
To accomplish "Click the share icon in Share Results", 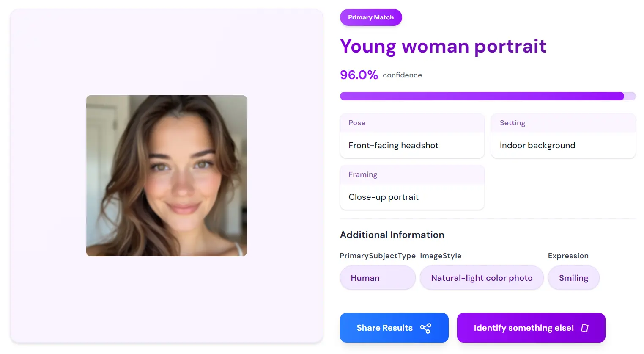I will (425, 328).
